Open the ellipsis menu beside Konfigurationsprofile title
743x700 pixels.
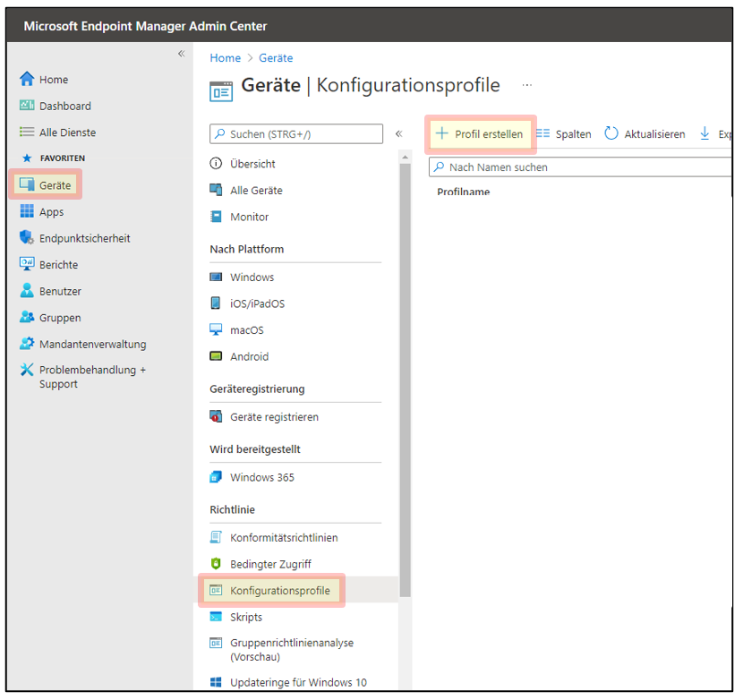(x=527, y=86)
